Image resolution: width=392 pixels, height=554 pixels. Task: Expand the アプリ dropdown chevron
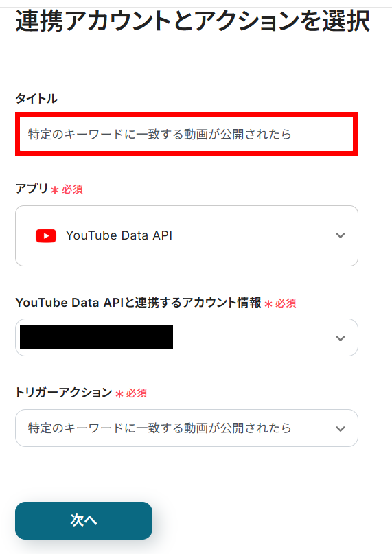pyautogui.click(x=341, y=235)
